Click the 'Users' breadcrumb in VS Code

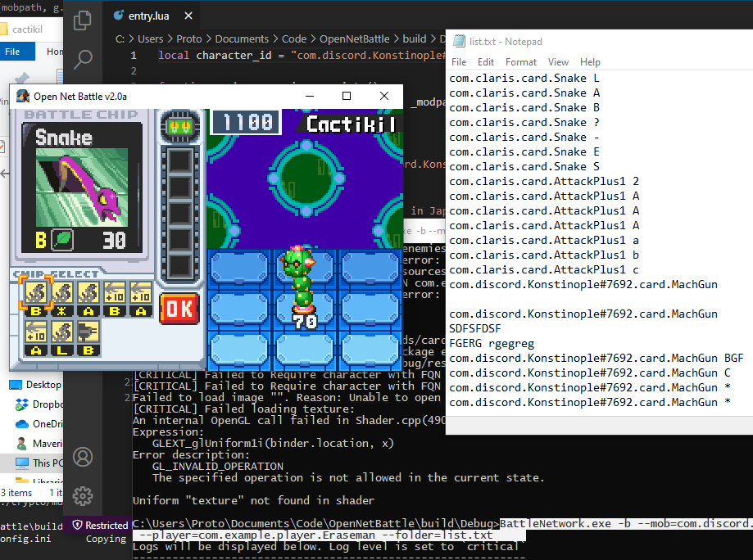coord(150,38)
